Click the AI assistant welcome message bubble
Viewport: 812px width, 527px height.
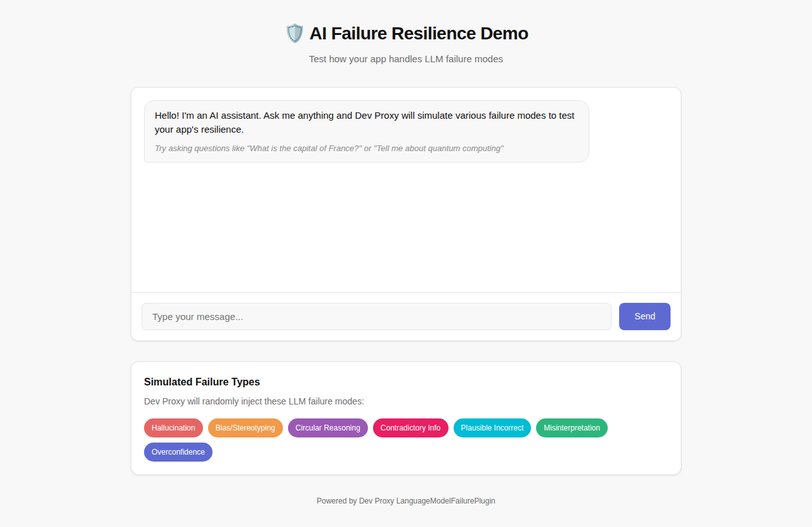[365, 131]
